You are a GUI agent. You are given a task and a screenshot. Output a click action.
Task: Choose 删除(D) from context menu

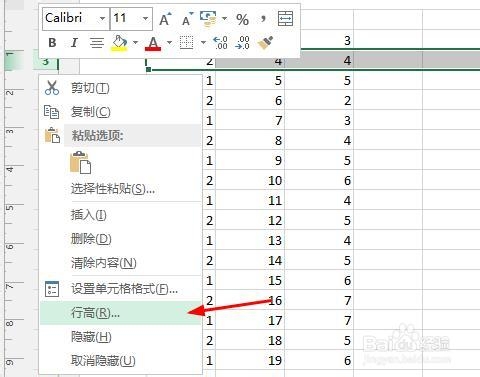coord(121,239)
